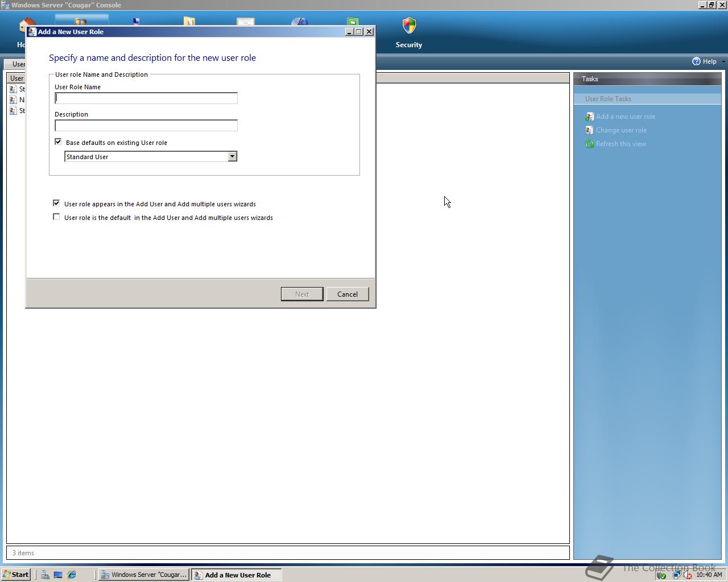Screen dimensions: 728x582
Task: Select the third user role row icon
Action: 13,111
